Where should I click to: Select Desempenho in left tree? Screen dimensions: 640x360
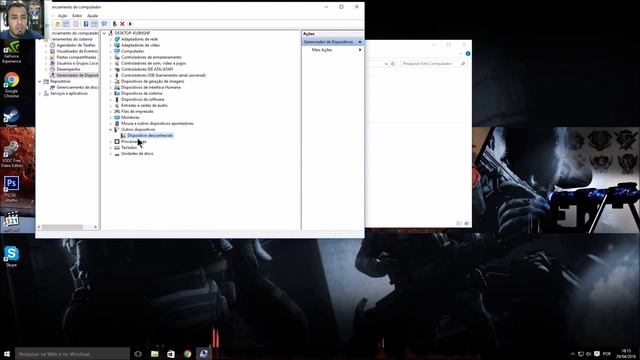click(x=68, y=69)
